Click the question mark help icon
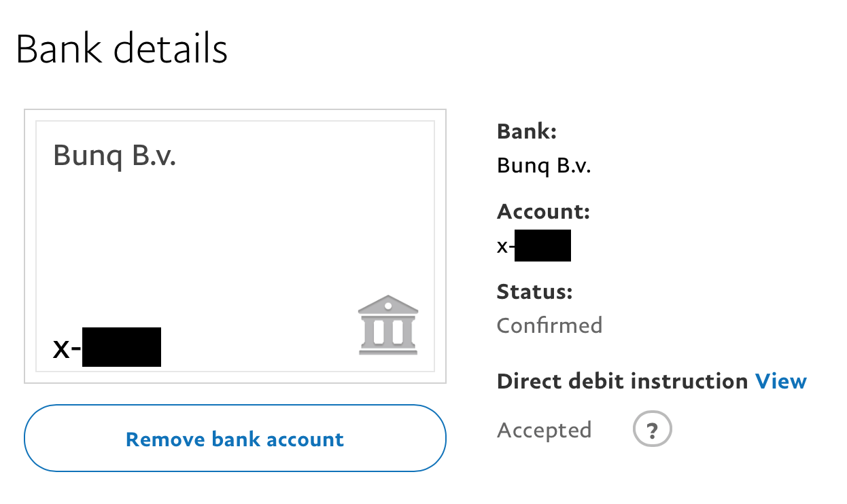Viewport: 847px width, 504px height. 652,430
